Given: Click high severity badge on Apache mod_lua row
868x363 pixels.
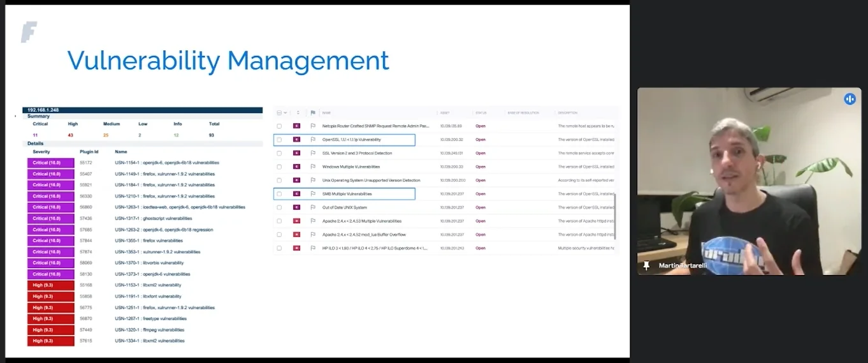Looking at the screenshot, I should click(x=296, y=235).
